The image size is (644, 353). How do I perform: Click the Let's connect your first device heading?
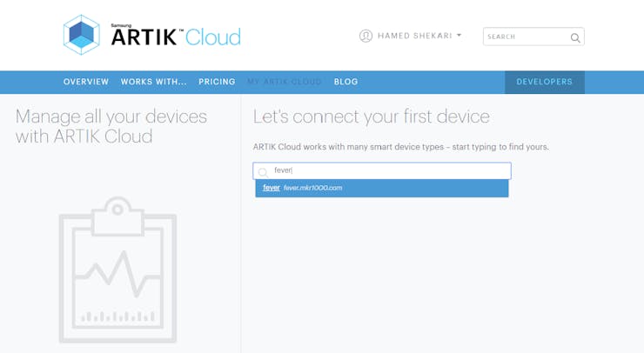pyautogui.click(x=372, y=117)
